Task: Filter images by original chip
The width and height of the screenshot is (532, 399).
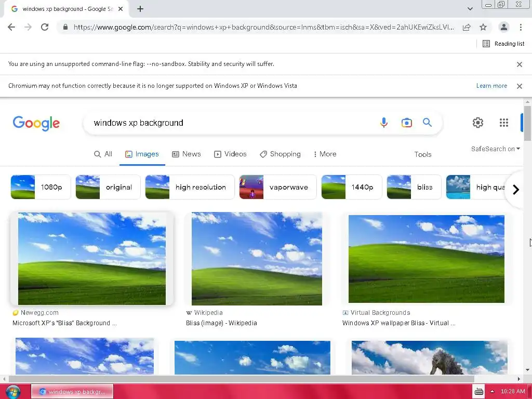Action: pos(108,187)
